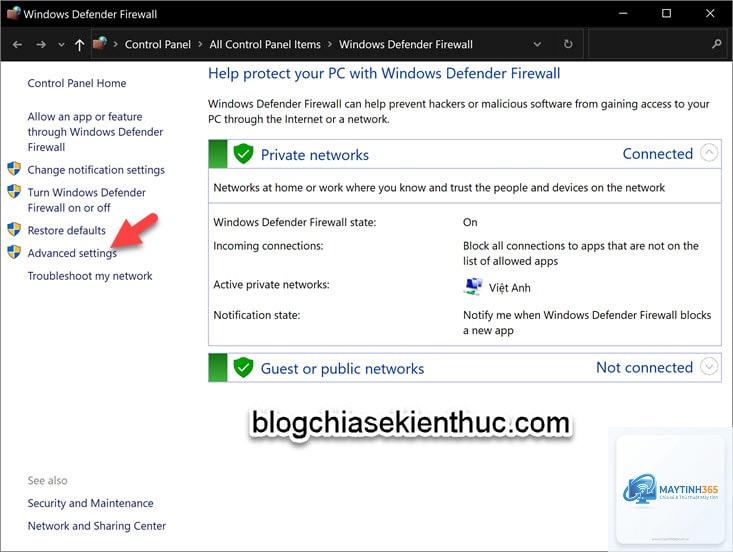Click the Not connected status text
The height and width of the screenshot is (552, 733).
click(x=644, y=367)
